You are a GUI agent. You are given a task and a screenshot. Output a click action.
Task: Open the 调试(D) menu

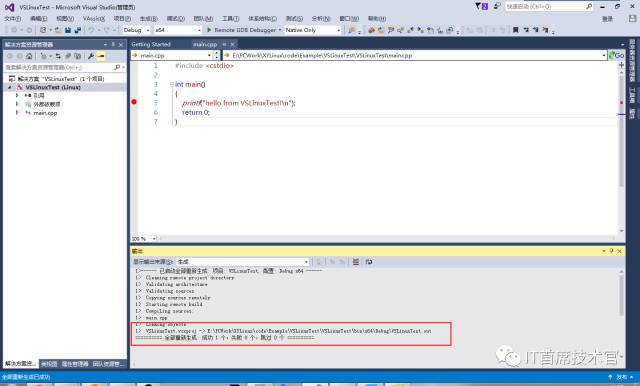coord(176,19)
